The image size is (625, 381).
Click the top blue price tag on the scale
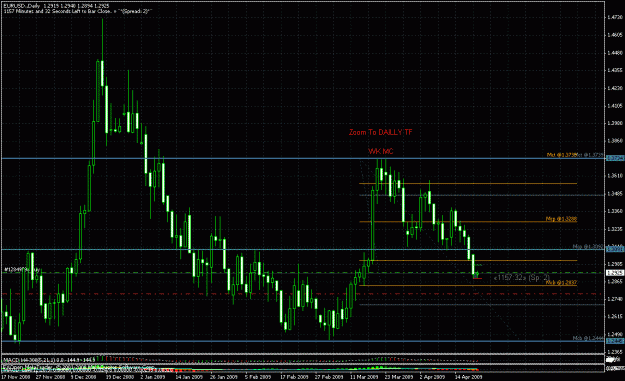pyautogui.click(x=615, y=158)
